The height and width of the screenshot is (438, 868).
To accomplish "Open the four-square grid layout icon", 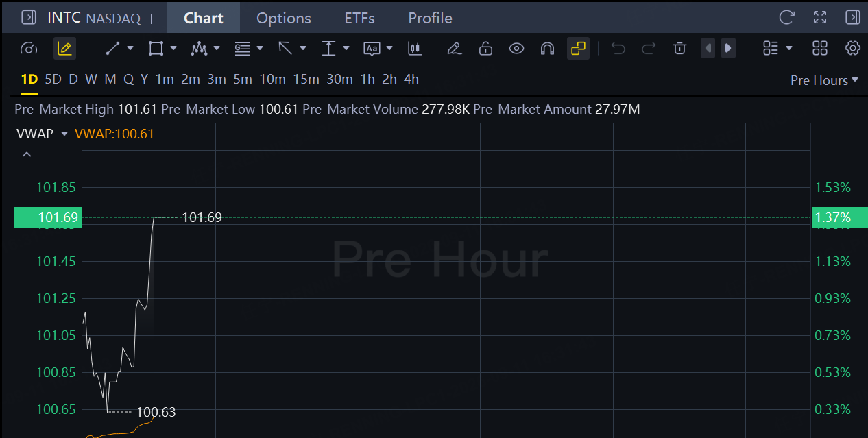I will pos(820,48).
